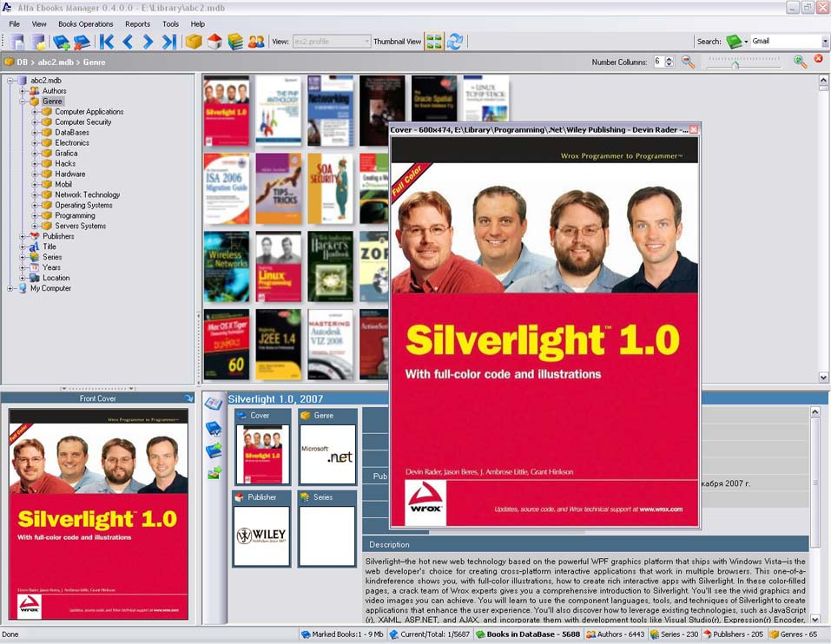Open the File menu
This screenshot has height=644, width=831.
pyautogui.click(x=14, y=23)
